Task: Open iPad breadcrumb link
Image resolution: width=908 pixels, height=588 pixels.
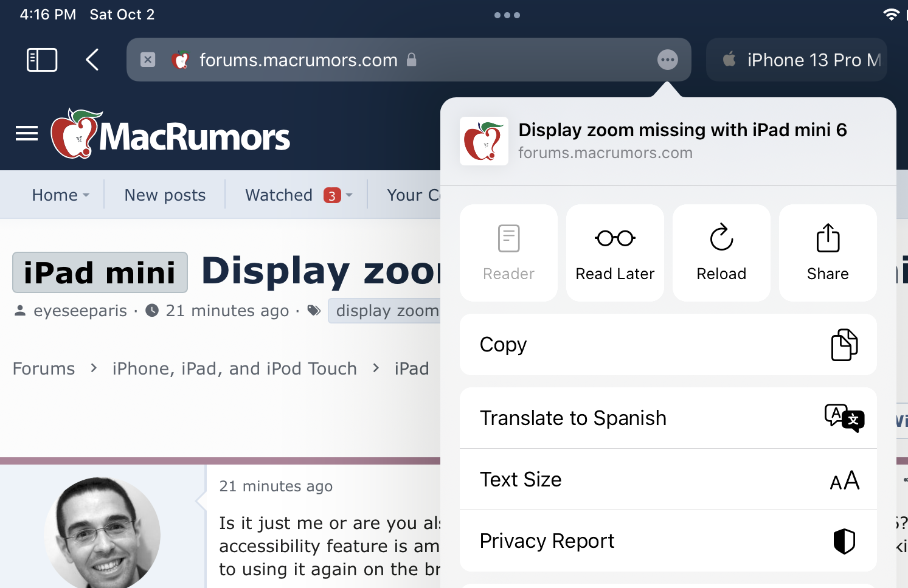Action: 412,368
